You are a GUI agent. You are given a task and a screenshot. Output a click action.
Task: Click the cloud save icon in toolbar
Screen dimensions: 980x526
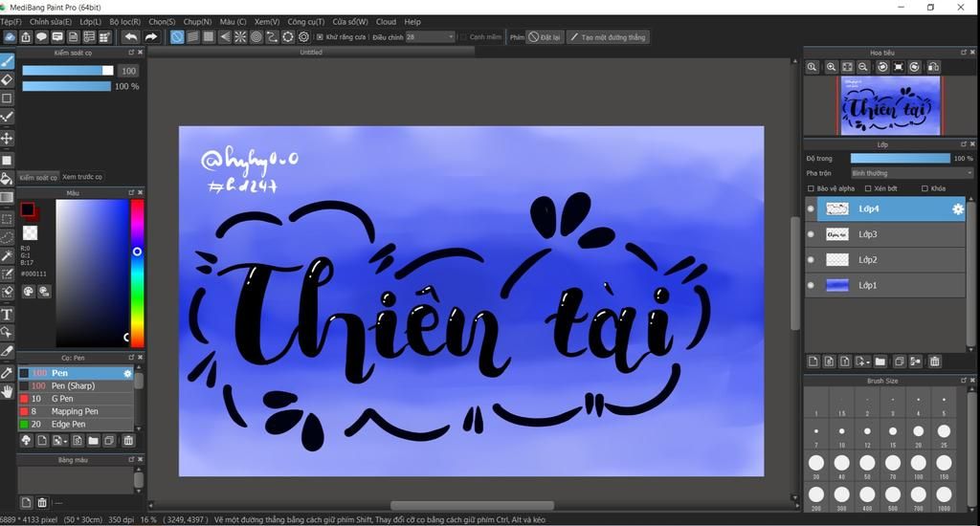pyautogui.click(x=10, y=37)
